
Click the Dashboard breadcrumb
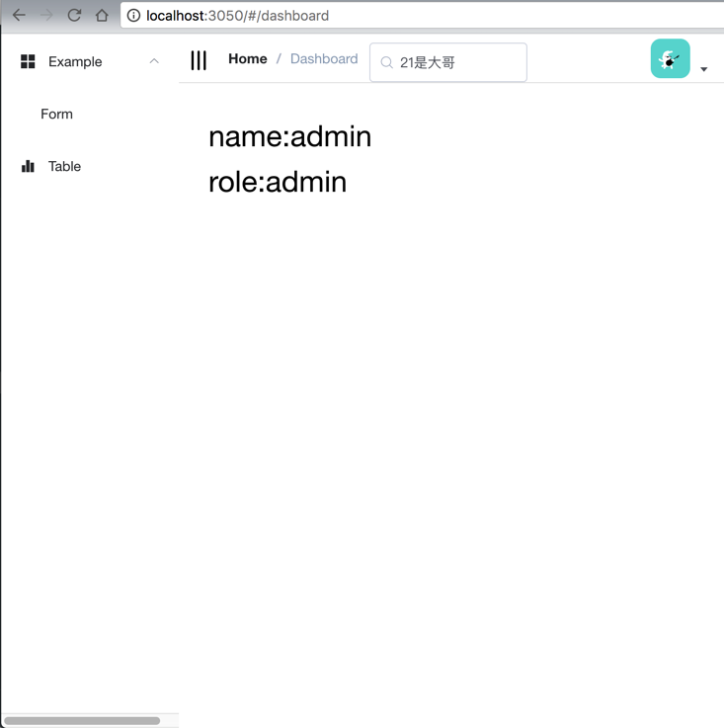[x=324, y=59]
